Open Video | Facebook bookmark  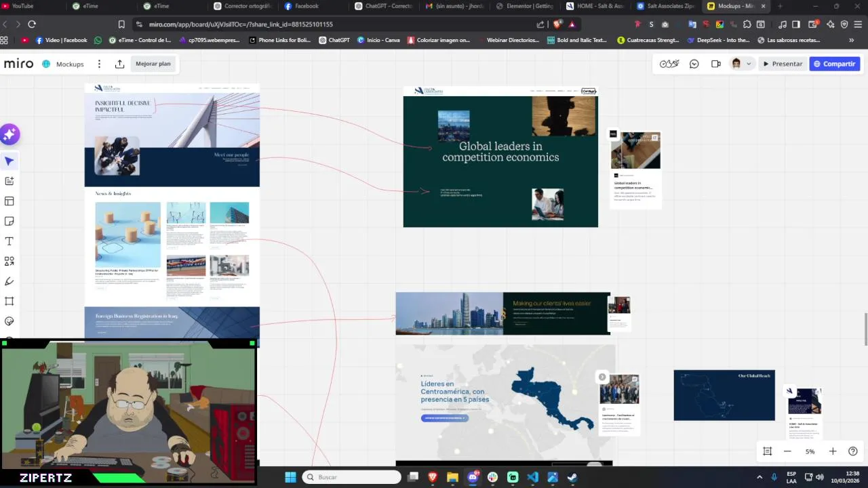pos(61,40)
